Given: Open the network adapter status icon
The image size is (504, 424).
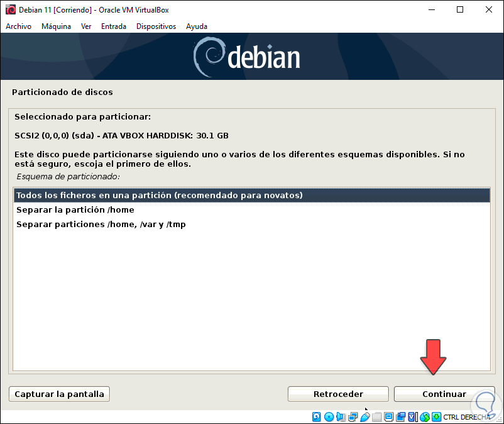Looking at the screenshot, I should point(353,417).
